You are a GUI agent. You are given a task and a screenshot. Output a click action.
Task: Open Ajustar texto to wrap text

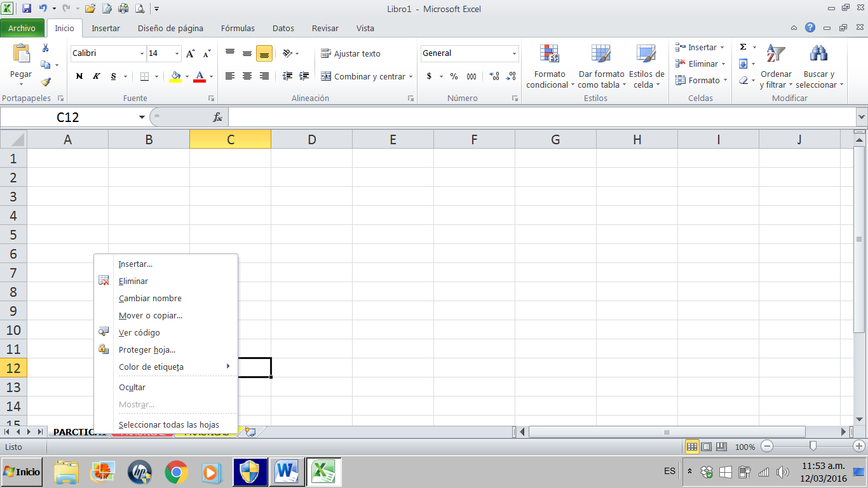coord(351,53)
